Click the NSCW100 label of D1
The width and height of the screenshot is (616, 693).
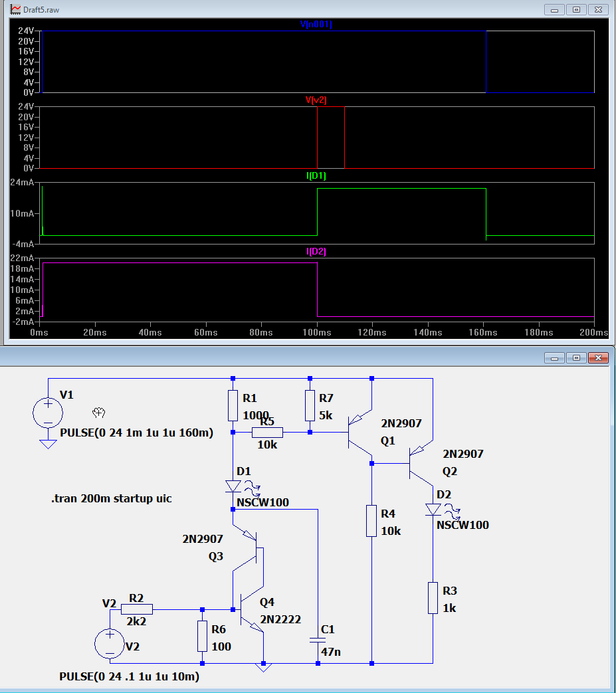262,502
